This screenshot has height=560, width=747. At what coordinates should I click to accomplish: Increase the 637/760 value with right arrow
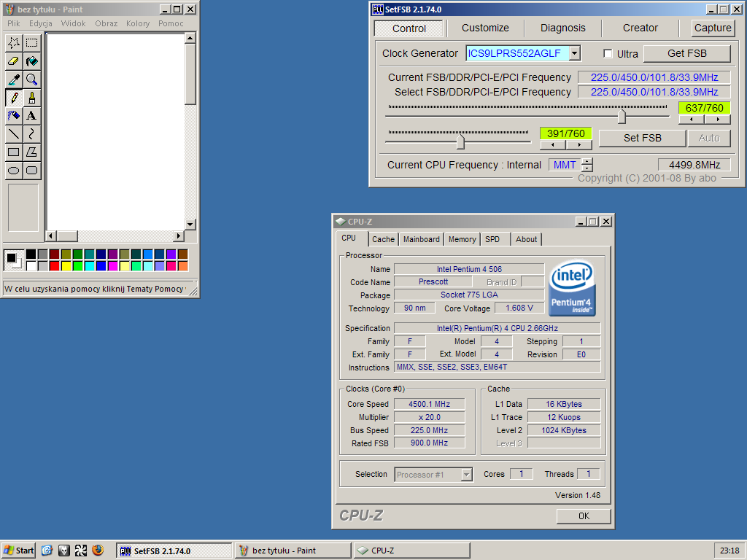pos(718,120)
